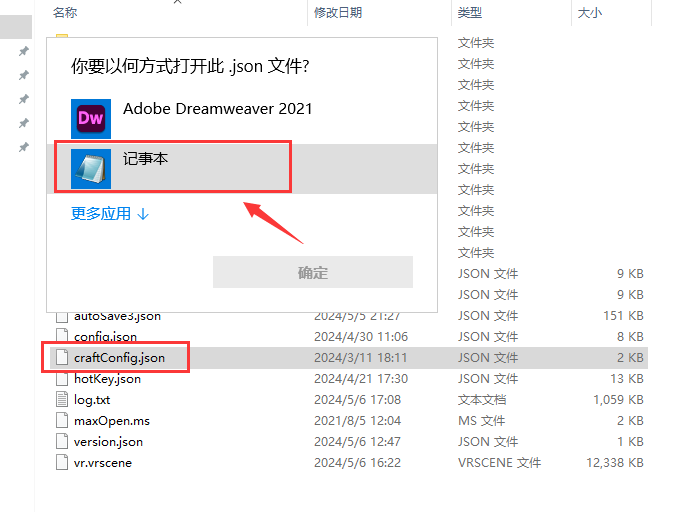Click the 2 KB size of craftConfig.json
686x512 pixels.
click(630, 358)
